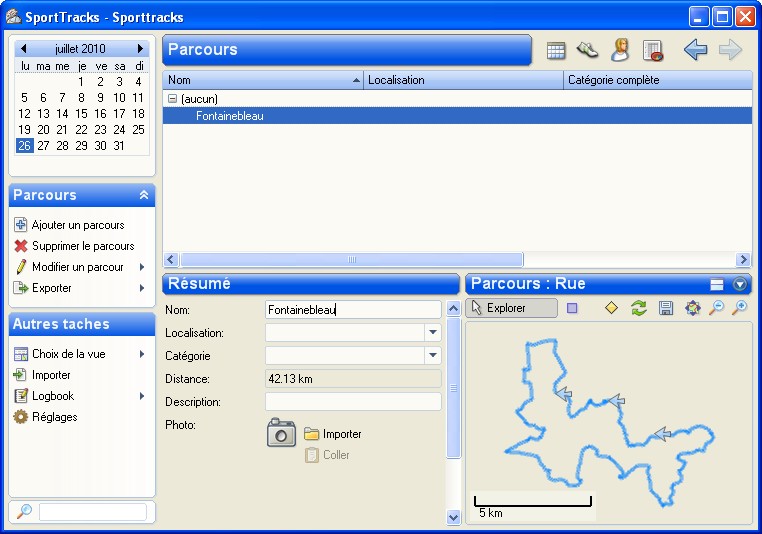The height and width of the screenshot is (534, 762).
Task: Click the horizontal scrollbar thumb of route list
Action: (352, 259)
